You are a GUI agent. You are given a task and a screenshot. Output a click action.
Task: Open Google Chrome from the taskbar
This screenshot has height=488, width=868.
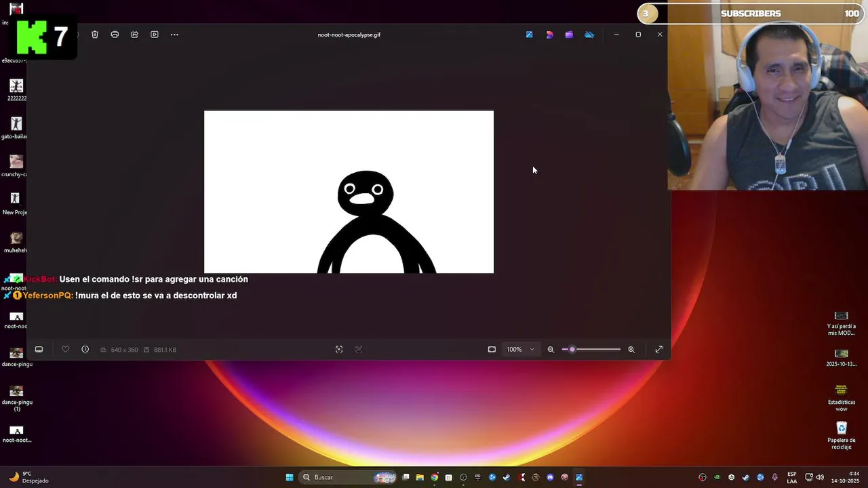click(x=435, y=477)
